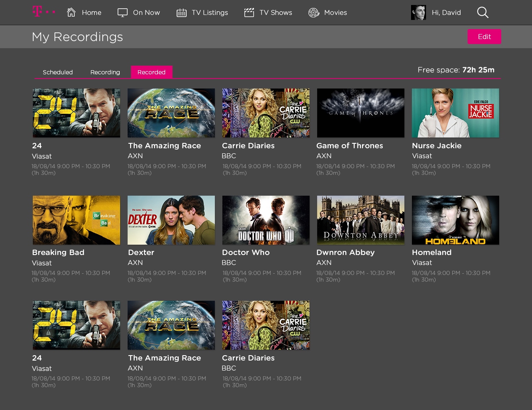This screenshot has width=532, height=410.
Task: Click the recording time under Nurse Jackie
Action: (451, 169)
